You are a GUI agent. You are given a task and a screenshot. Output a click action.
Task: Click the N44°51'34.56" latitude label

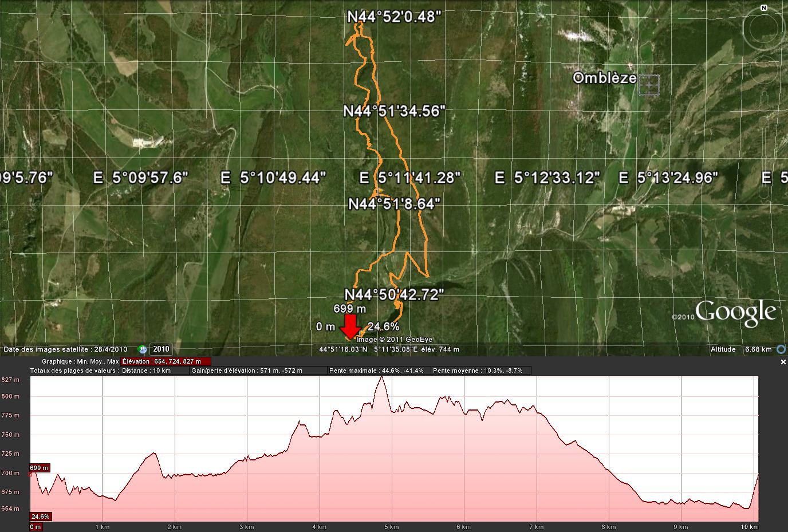pyautogui.click(x=395, y=111)
